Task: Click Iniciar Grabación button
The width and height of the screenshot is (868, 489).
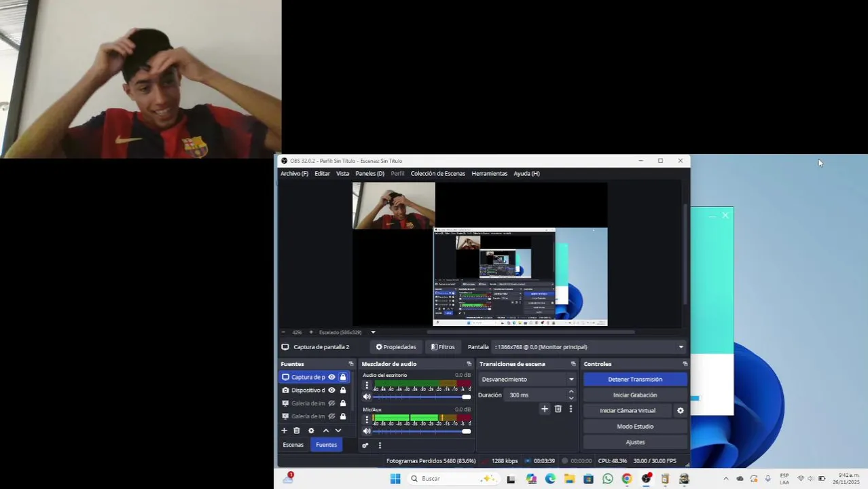Action: click(635, 395)
